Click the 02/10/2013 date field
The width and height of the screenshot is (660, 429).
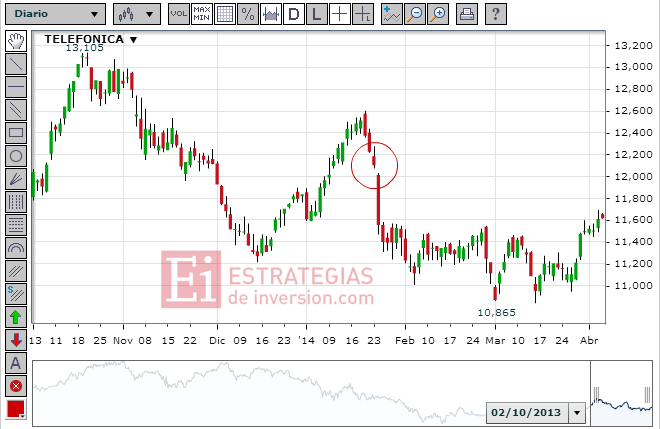click(x=527, y=413)
